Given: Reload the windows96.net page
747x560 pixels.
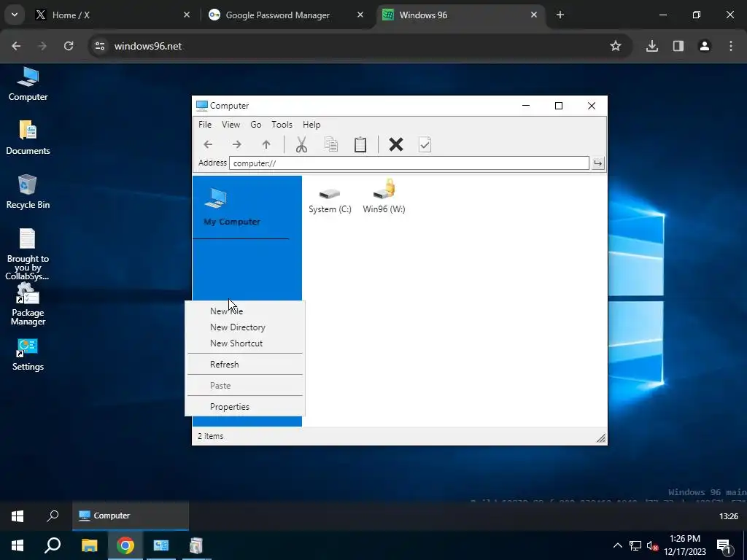Looking at the screenshot, I should (x=69, y=46).
